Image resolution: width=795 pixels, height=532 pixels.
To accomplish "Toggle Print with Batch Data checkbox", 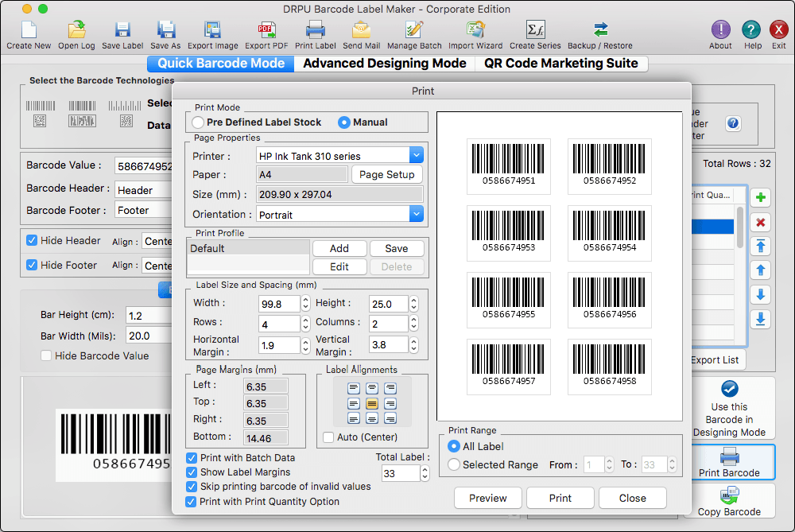I will click(x=191, y=458).
